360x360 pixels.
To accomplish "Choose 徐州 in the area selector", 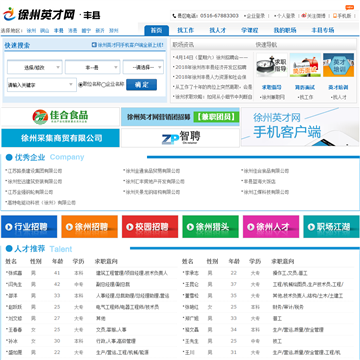I will (x=31, y=30).
